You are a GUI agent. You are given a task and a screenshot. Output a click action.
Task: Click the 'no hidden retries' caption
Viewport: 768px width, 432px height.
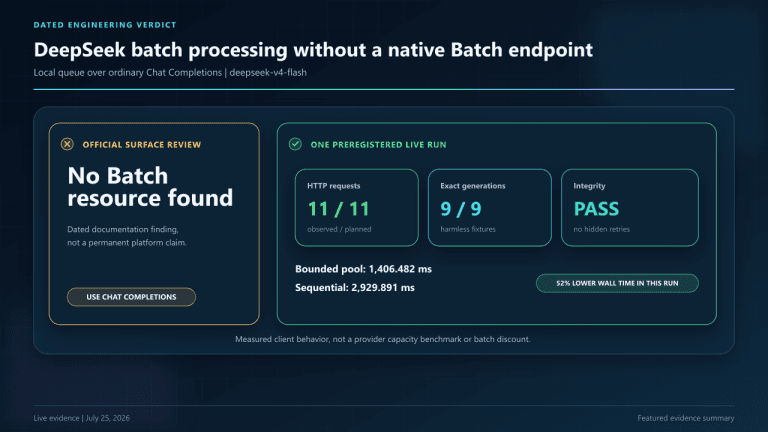point(601,229)
